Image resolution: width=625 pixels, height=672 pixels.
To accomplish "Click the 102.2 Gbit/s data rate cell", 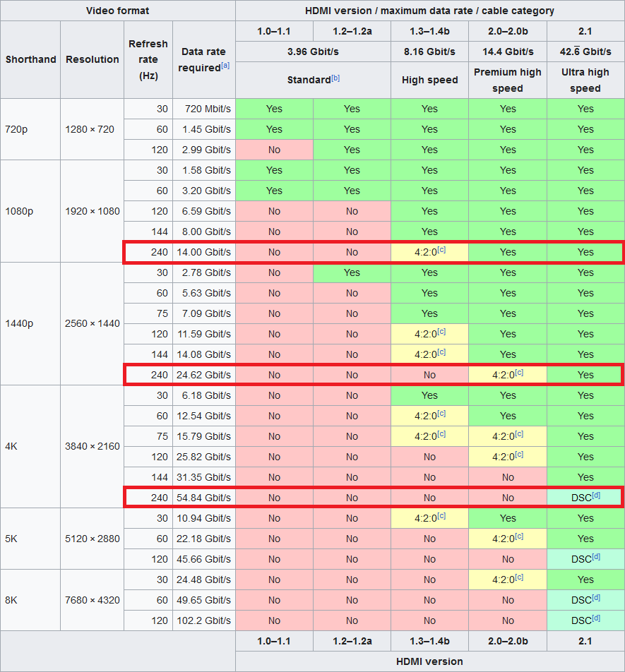I will pos(204,620).
